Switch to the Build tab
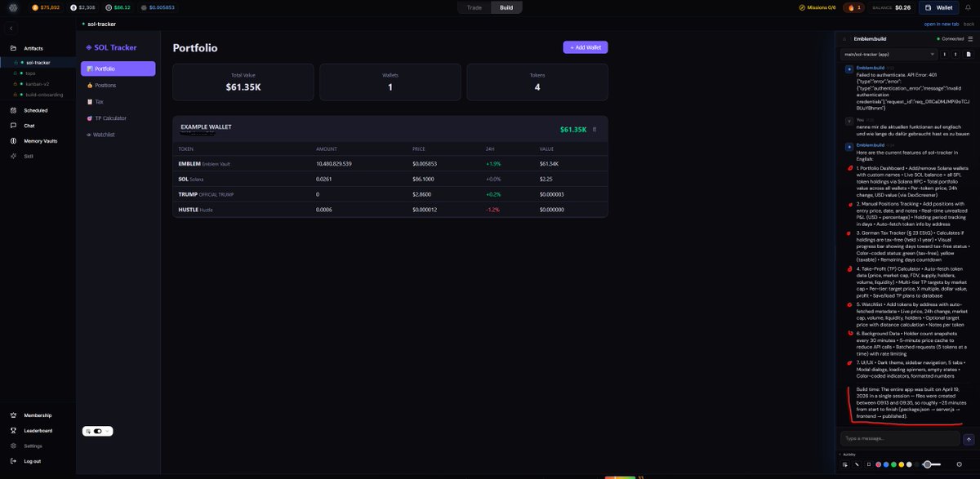 pos(506,7)
